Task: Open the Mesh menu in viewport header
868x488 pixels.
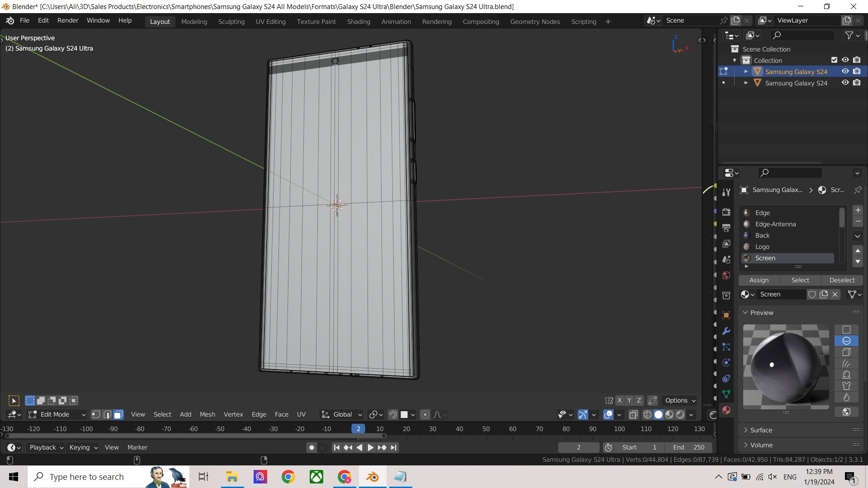Action: point(208,414)
